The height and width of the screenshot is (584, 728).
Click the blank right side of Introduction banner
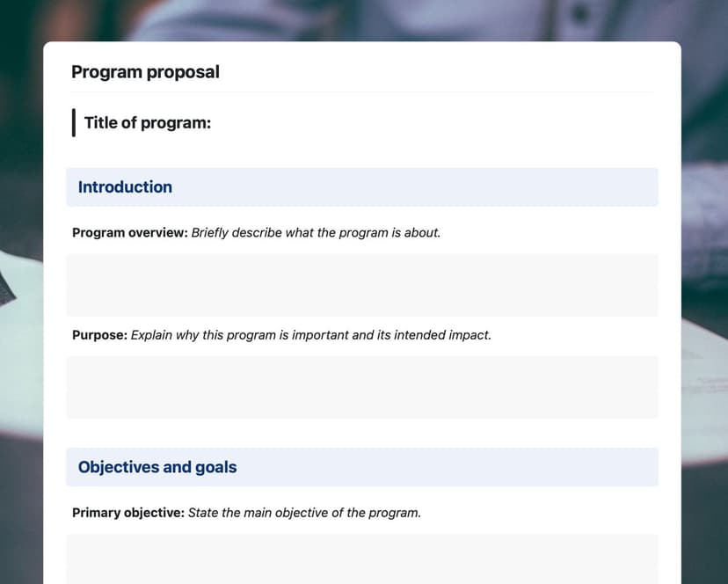(528, 187)
